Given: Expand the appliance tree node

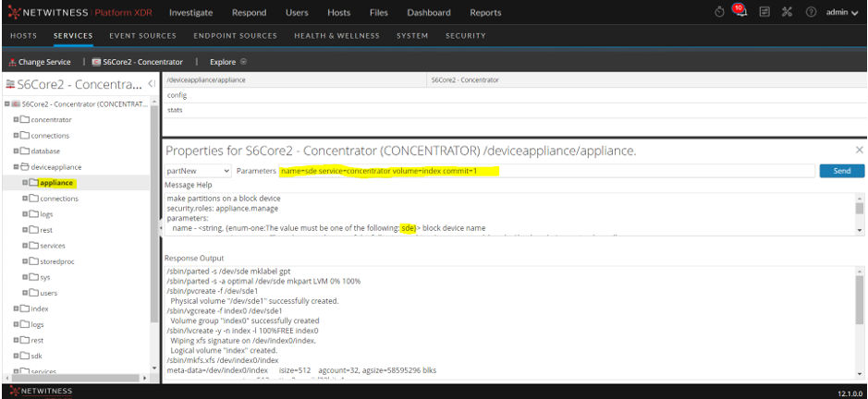Looking at the screenshot, I should (x=26, y=183).
